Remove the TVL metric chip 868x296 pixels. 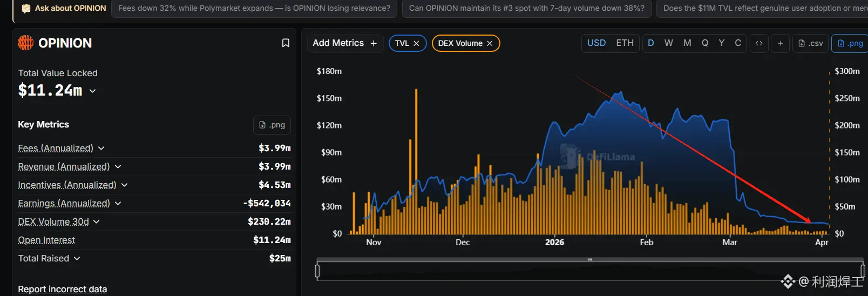(416, 43)
